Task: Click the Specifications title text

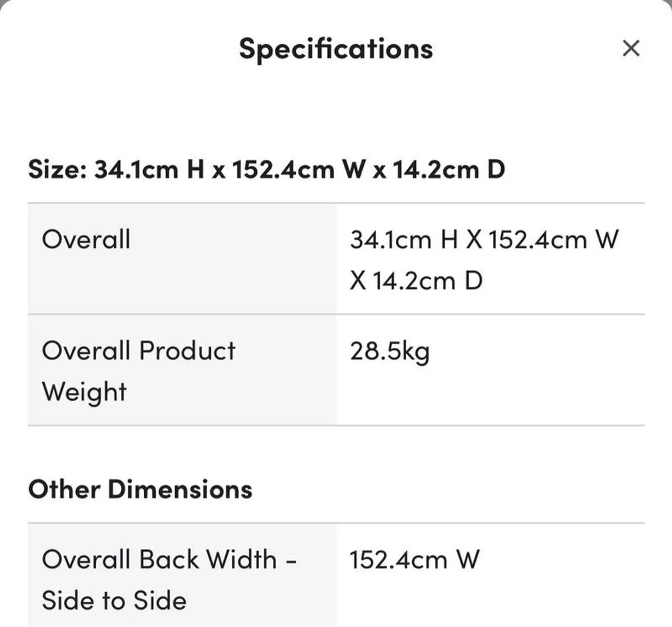Action: point(336,49)
